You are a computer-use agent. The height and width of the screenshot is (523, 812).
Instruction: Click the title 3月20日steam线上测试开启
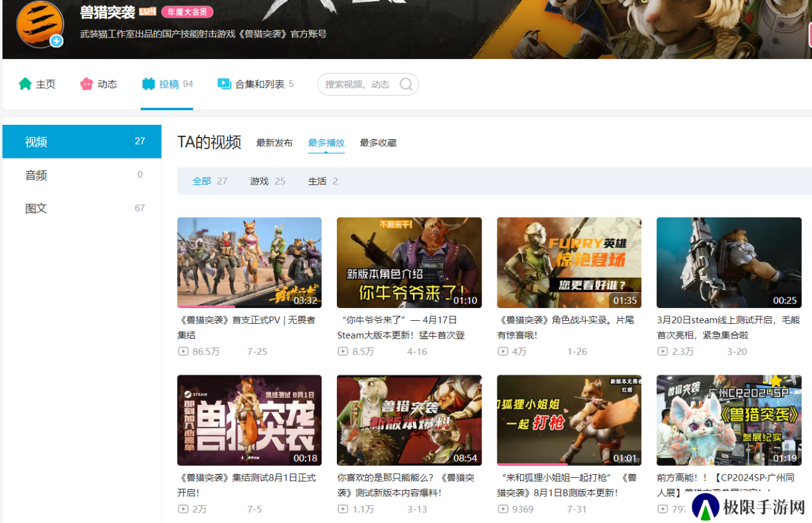click(x=728, y=327)
